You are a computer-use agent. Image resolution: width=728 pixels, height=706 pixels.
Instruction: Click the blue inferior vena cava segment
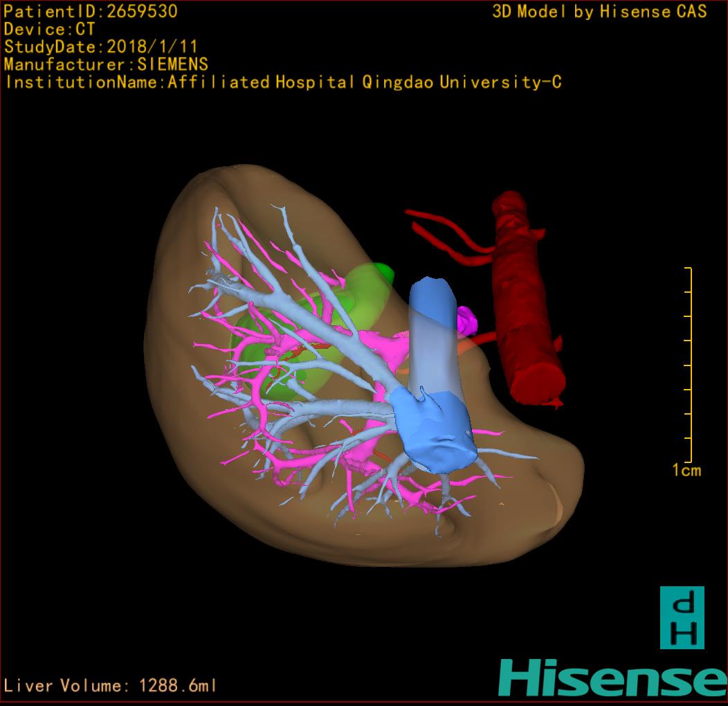point(434,375)
